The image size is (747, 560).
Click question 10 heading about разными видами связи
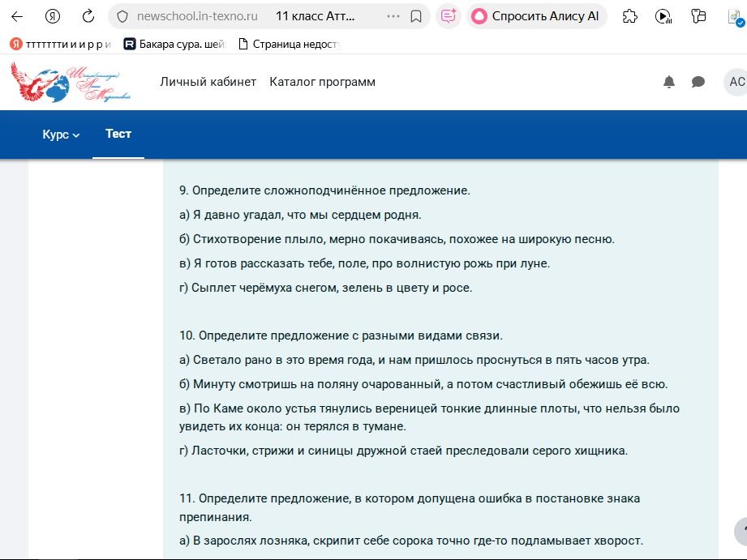click(x=341, y=336)
